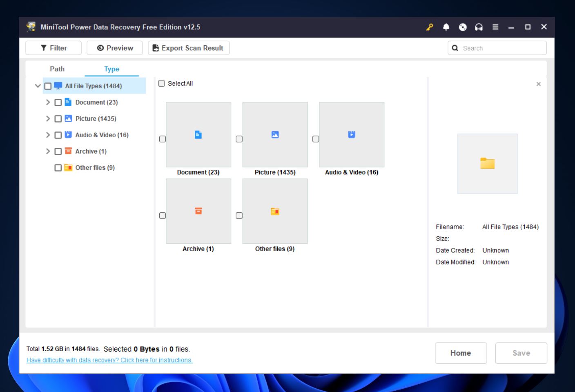Tick the Picture checkbox in the tree
Viewport: 575px width, 392px height.
58,119
